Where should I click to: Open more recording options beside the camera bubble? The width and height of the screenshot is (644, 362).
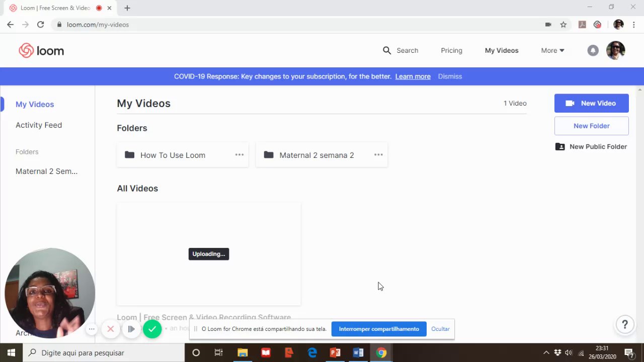[92, 329]
